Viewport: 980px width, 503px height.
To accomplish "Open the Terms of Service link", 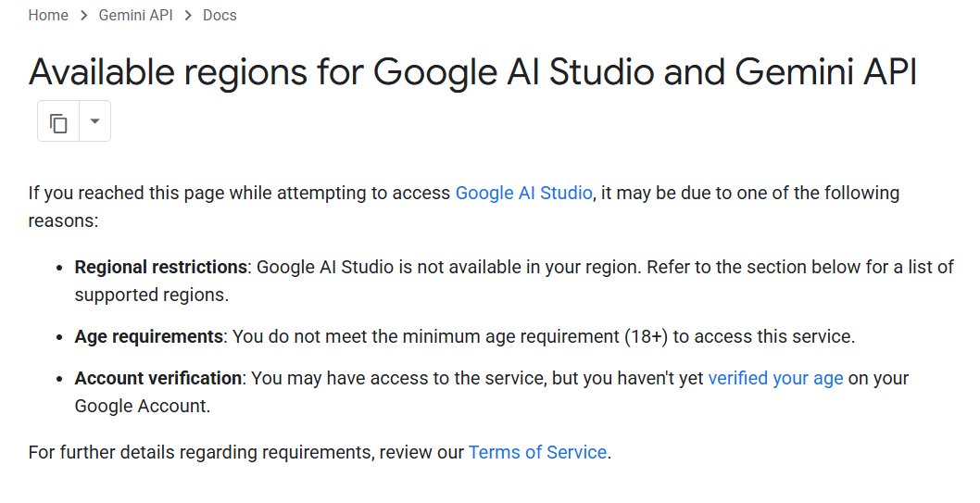I will click(x=537, y=452).
